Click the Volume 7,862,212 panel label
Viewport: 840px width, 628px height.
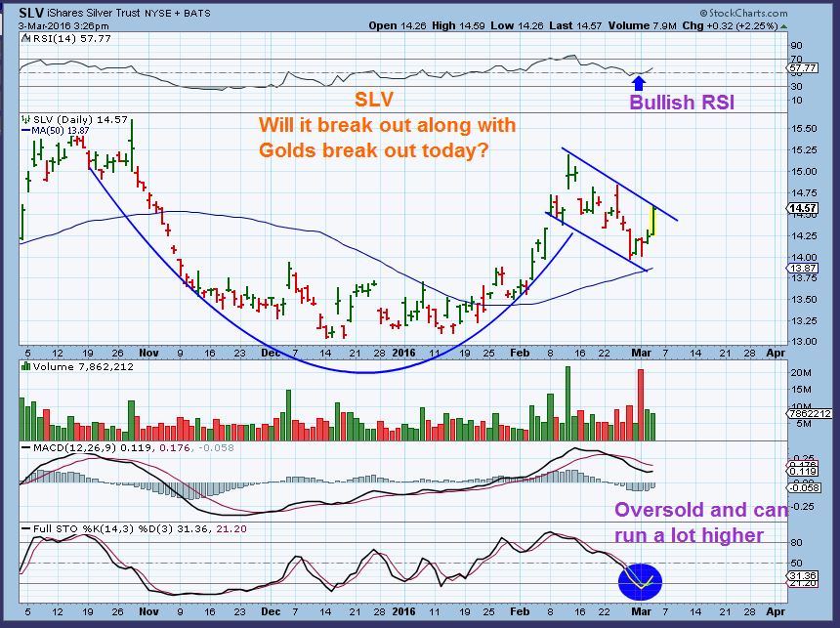tap(83, 366)
